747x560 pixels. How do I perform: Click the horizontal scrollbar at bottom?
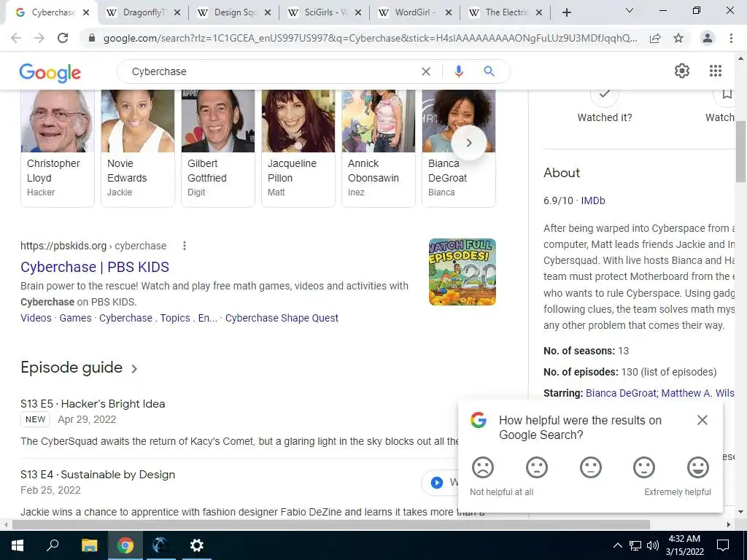click(331, 524)
